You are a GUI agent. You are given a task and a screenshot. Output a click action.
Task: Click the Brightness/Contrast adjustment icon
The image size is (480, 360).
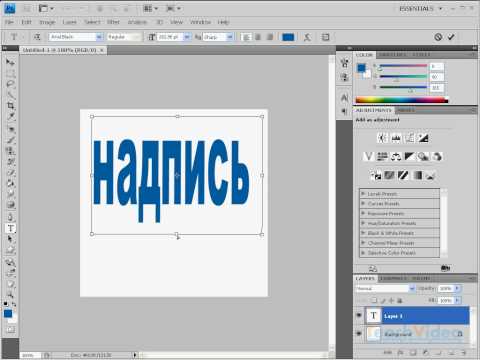[x=382, y=138]
